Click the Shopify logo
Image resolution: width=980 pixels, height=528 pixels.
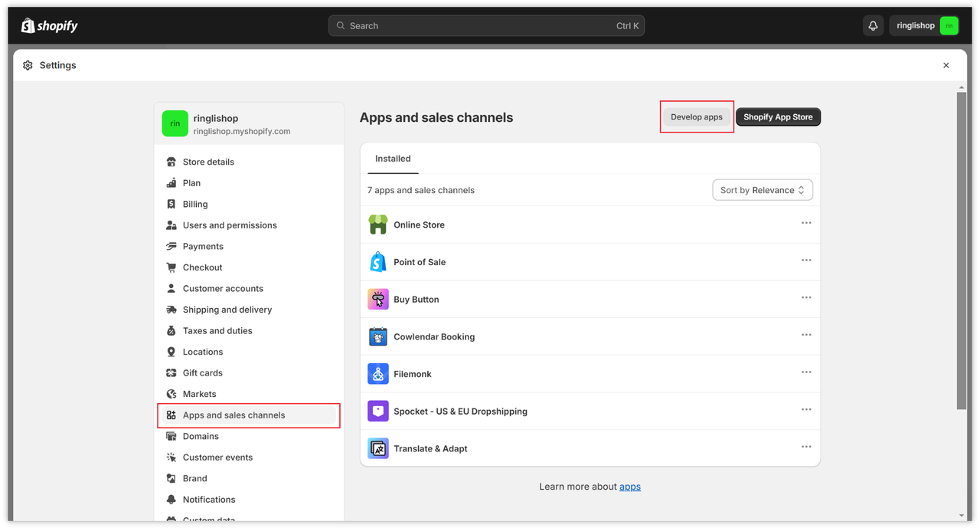50,26
